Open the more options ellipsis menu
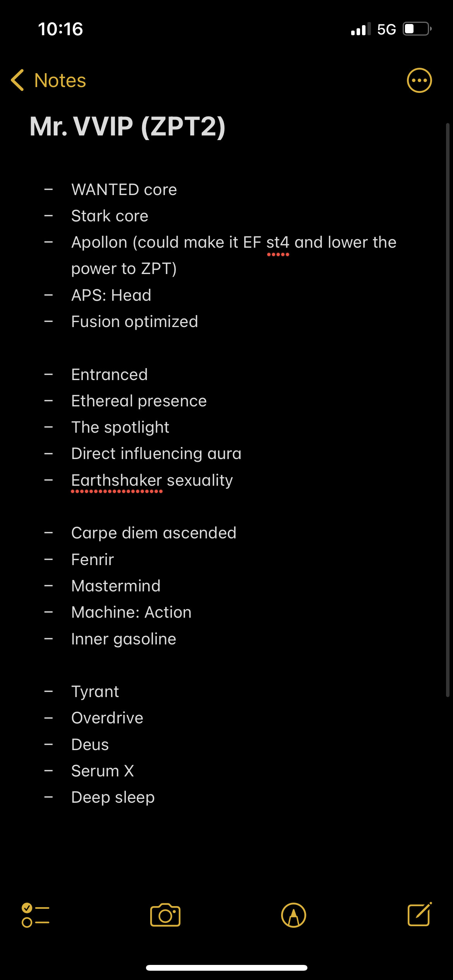Image resolution: width=453 pixels, height=980 pixels. (419, 81)
